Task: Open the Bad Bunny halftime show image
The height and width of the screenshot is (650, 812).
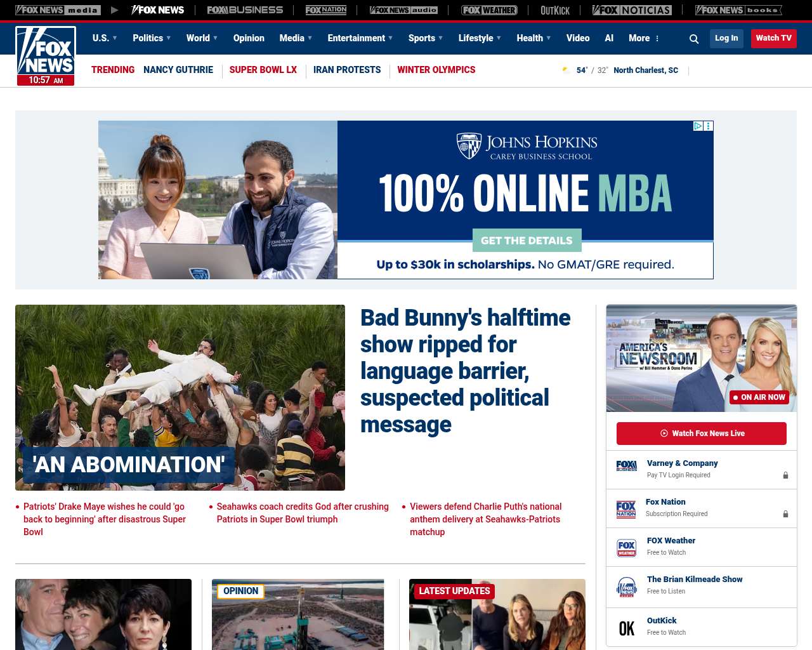Action: (180, 397)
